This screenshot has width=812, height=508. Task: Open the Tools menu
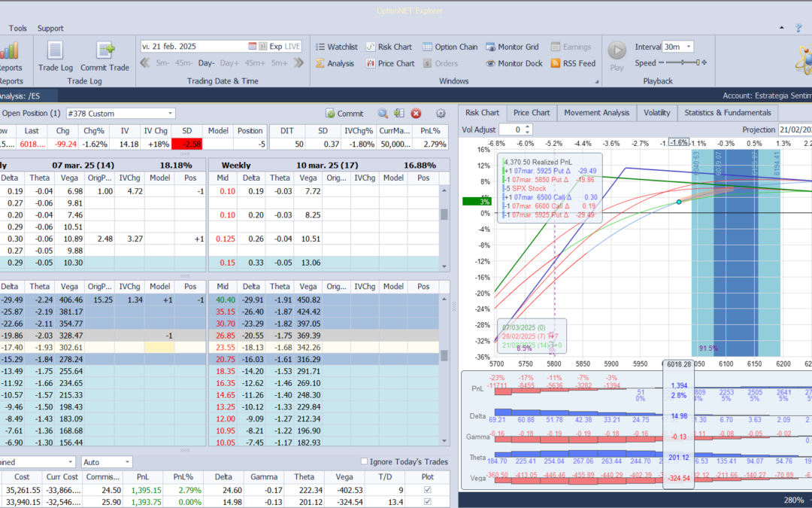point(17,28)
